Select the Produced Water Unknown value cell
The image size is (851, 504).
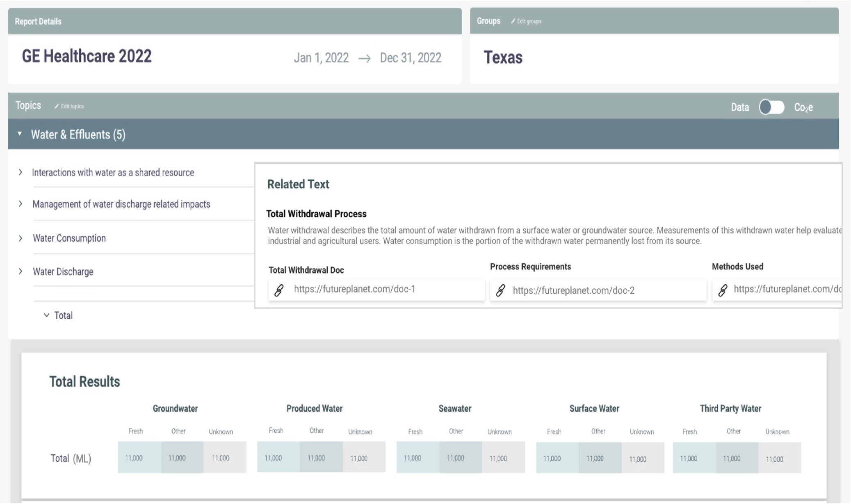[x=364, y=458]
